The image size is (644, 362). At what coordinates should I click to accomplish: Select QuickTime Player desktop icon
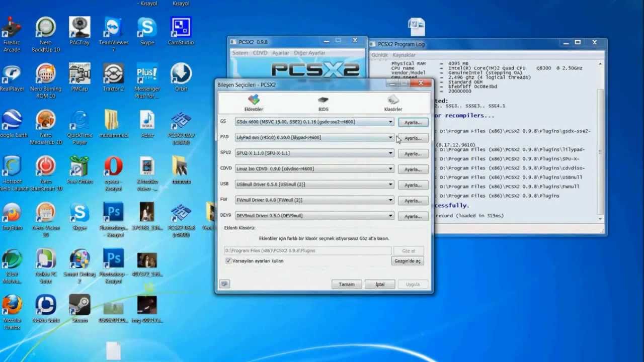point(79,128)
